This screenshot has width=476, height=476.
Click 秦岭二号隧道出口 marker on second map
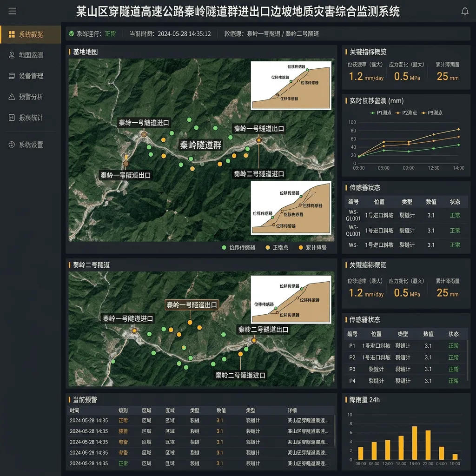[x=254, y=341]
